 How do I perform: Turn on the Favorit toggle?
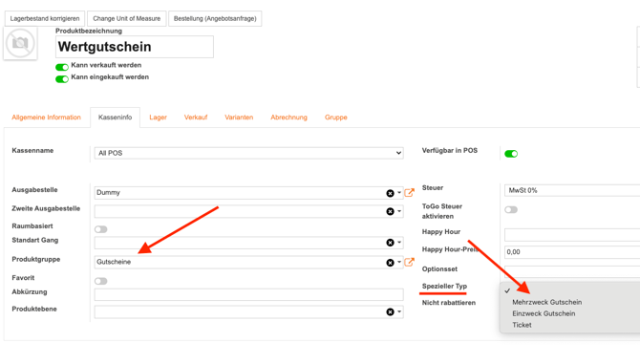coord(101,281)
